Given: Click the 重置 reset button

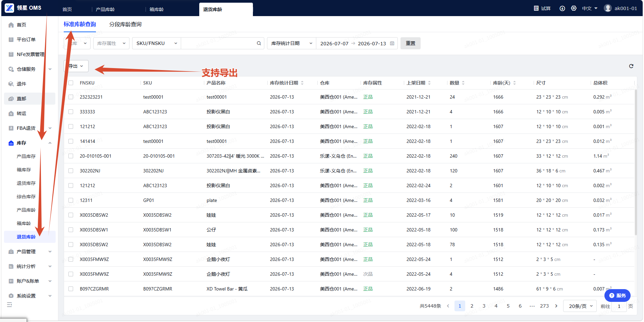Looking at the screenshot, I should pyautogui.click(x=411, y=43).
